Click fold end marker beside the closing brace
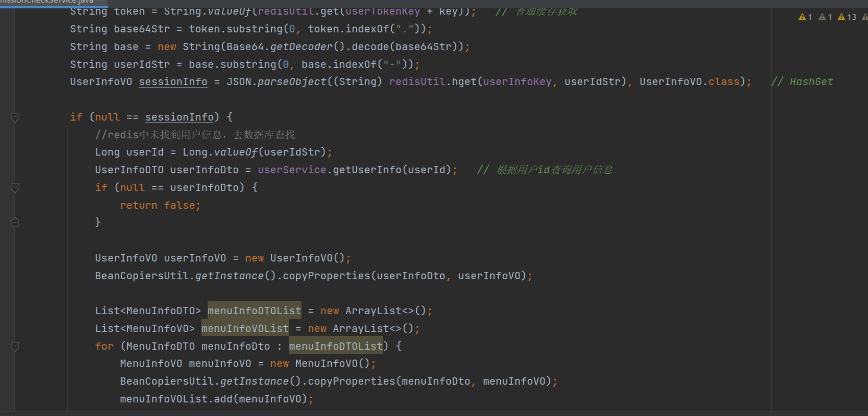 tap(15, 222)
